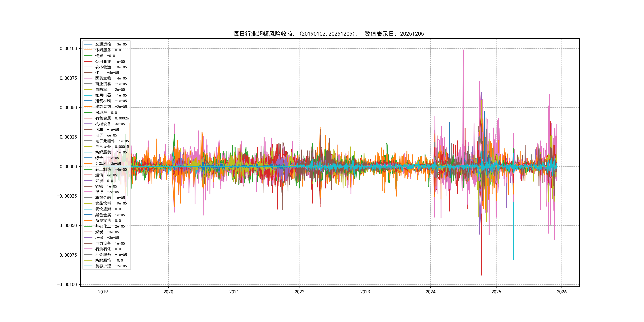
Task: Click the 0.00050 y-axis tick label
Action: pos(68,108)
